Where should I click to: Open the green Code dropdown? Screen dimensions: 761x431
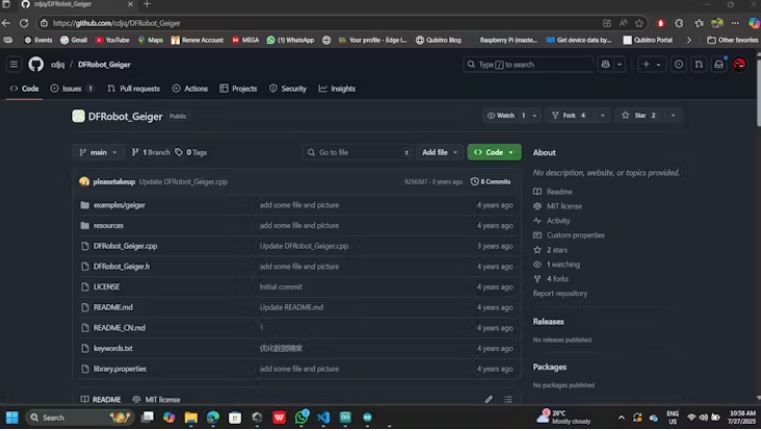(494, 152)
